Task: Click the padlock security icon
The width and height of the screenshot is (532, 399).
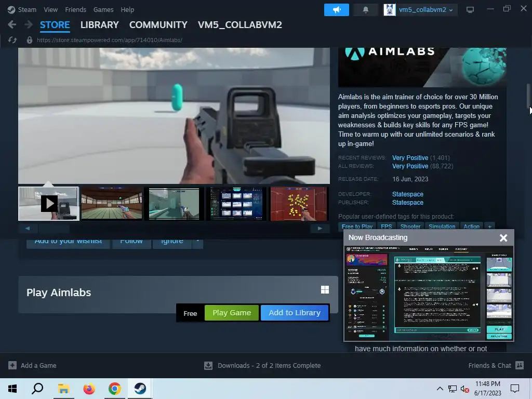Action: 30,40
